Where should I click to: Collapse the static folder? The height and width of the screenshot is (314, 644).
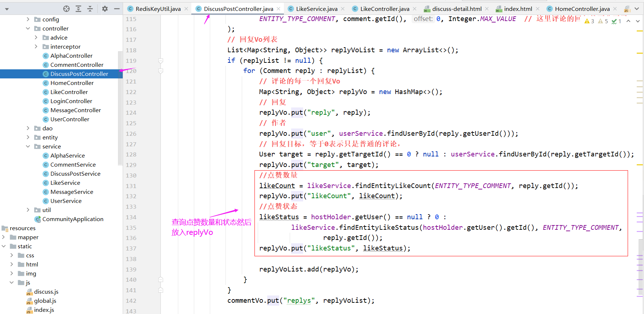pyautogui.click(x=4, y=246)
